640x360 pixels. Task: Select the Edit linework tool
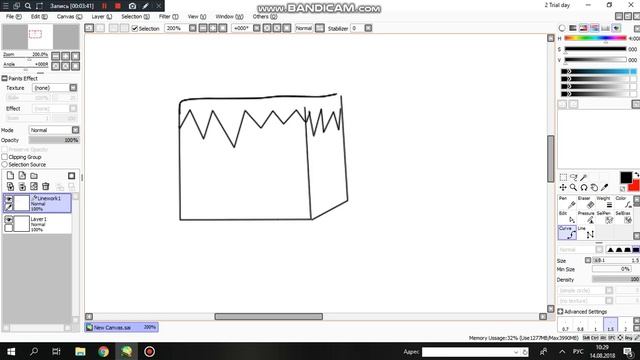pyautogui.click(x=567, y=217)
